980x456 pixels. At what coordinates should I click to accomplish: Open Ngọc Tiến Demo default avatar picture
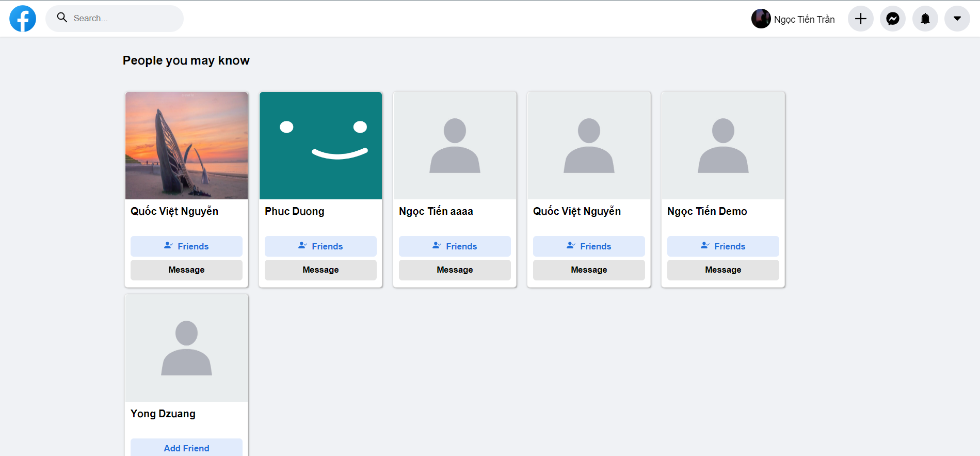(724, 146)
